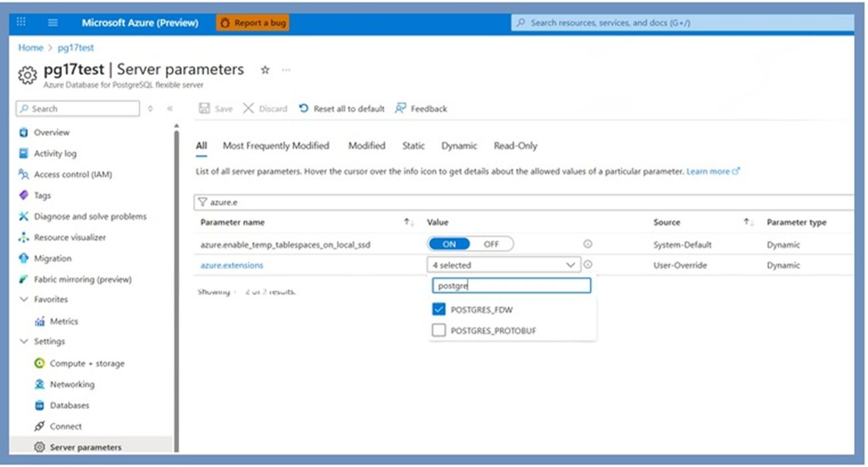868x467 pixels.
Task: Open the Azure portal waffle menu icon
Action: coord(21,22)
